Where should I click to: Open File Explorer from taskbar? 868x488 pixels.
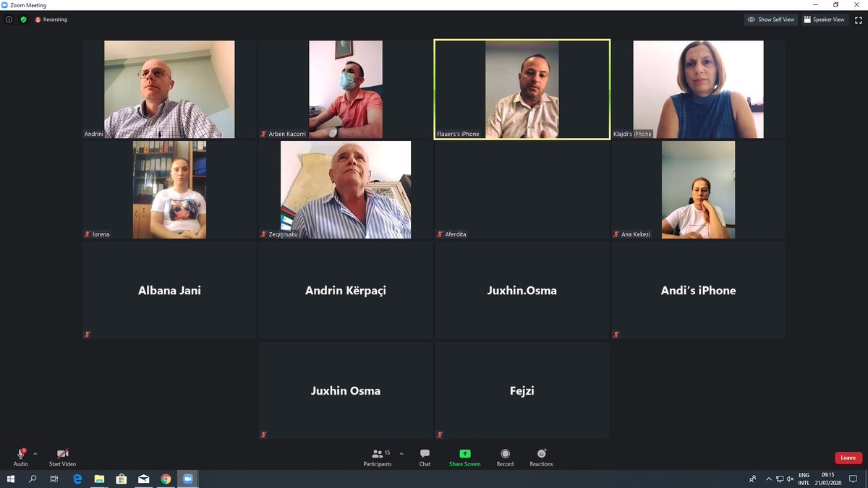point(99,479)
